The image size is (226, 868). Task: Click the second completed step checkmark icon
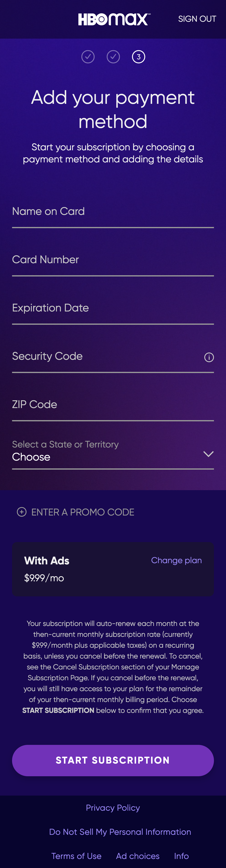pyautogui.click(x=113, y=57)
